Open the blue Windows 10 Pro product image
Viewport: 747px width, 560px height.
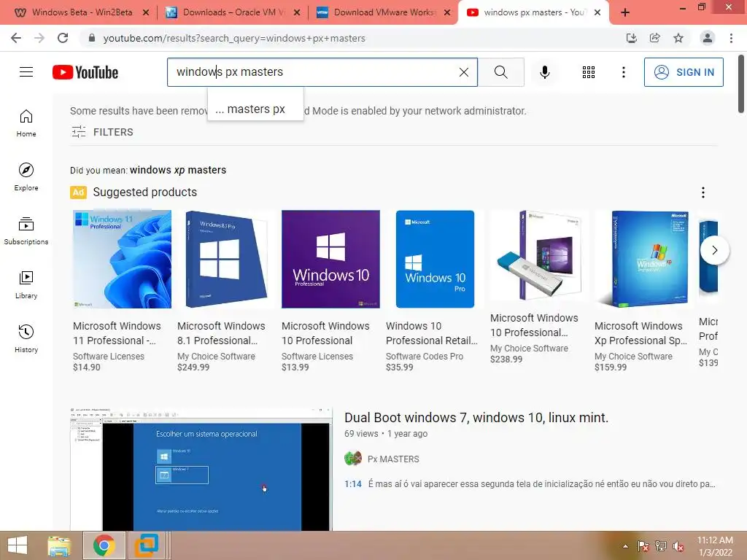(435, 259)
